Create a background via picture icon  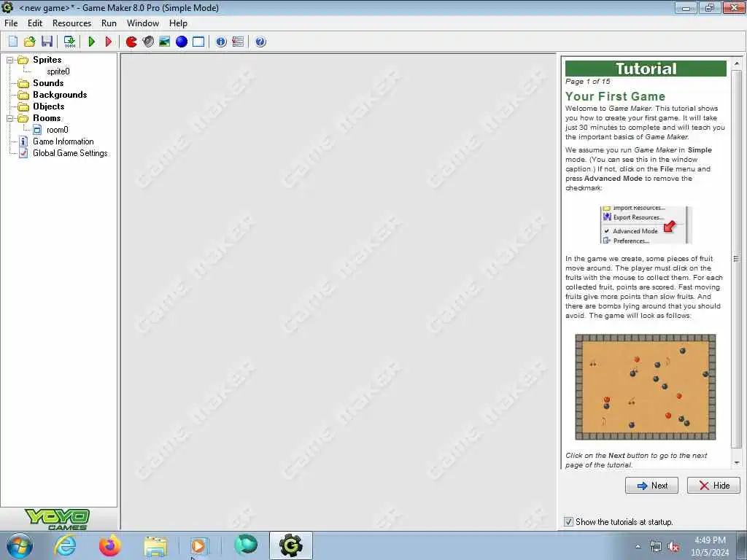click(165, 42)
